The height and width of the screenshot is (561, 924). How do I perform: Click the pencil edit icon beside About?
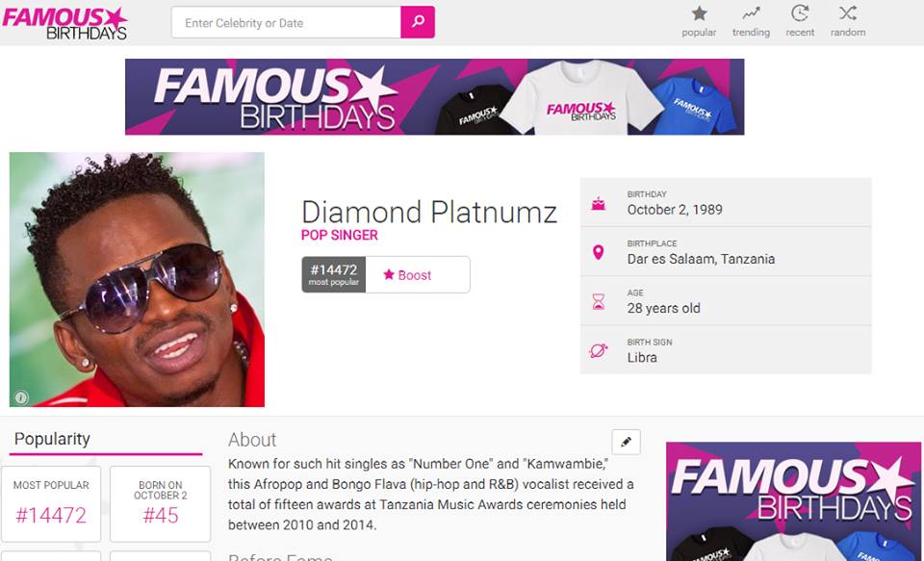pyautogui.click(x=626, y=442)
